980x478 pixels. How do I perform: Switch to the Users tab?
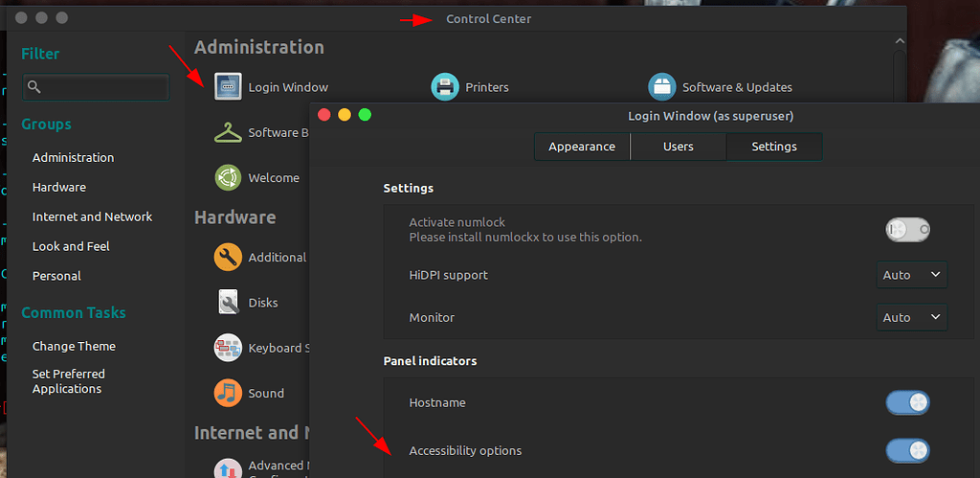tap(679, 147)
